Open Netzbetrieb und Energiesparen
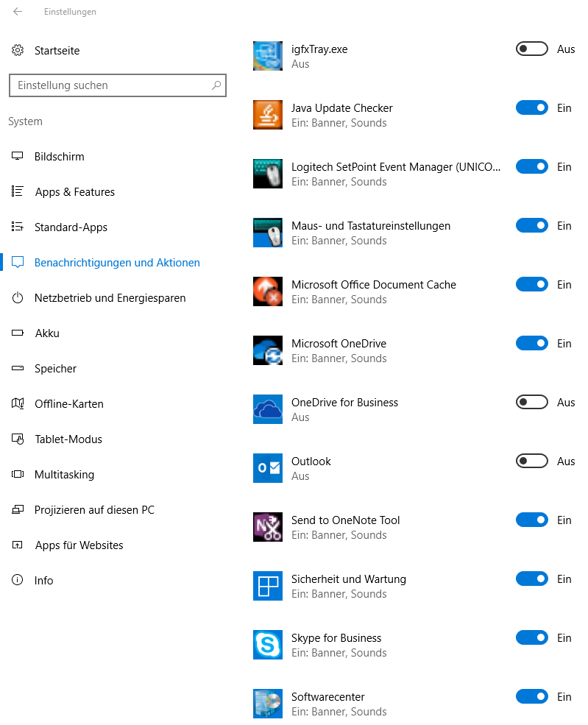 pos(110,298)
